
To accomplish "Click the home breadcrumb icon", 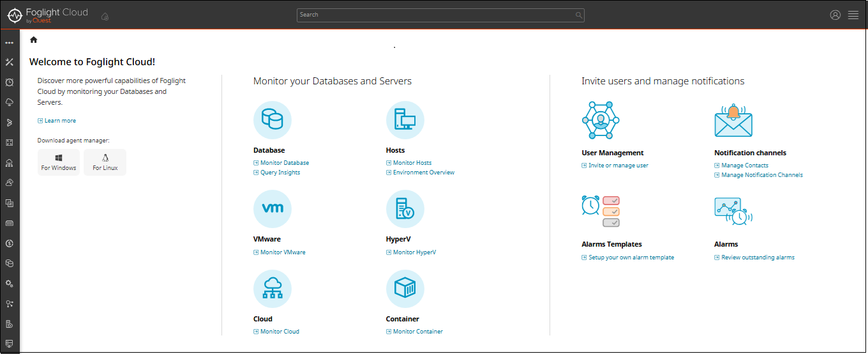I will tap(34, 40).
